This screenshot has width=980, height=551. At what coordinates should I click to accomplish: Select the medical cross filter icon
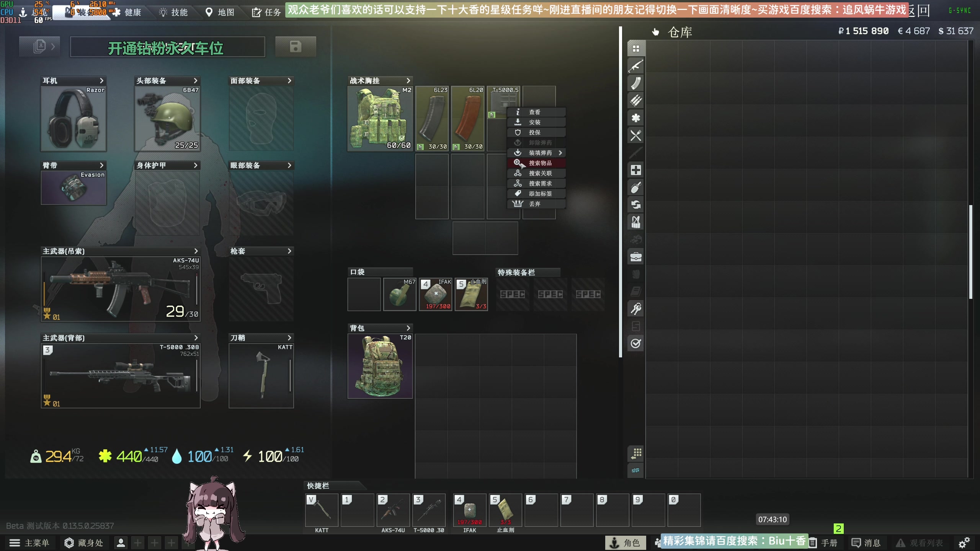pyautogui.click(x=636, y=170)
